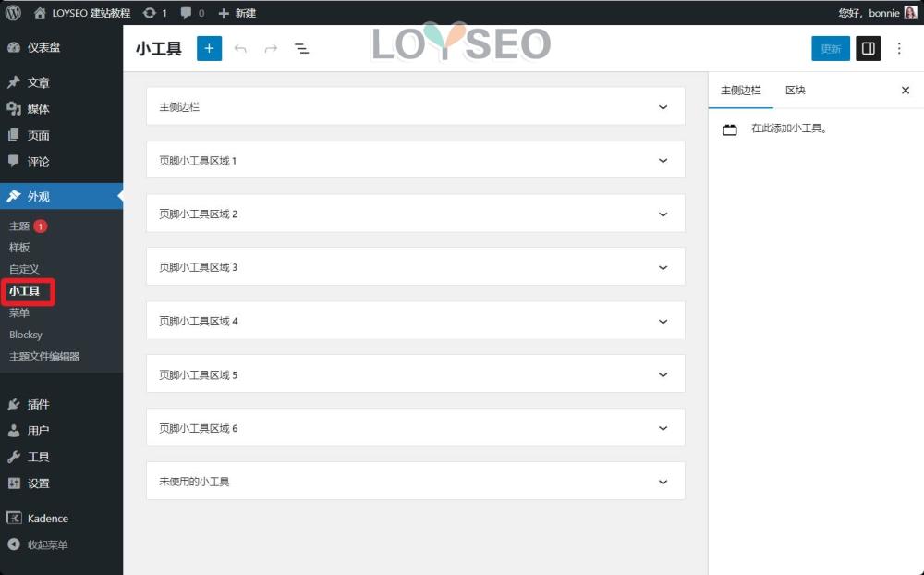Click the WordPress logo in the admin bar
Viewport: 924px width, 575px height.
click(12, 12)
